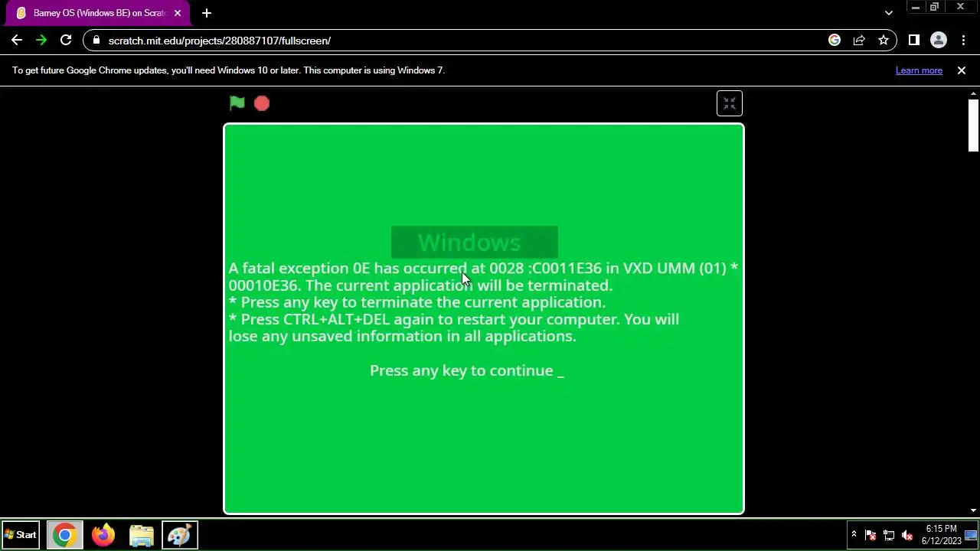The width and height of the screenshot is (980, 551).
Task: Restore down the Chrome window
Action: point(934,7)
